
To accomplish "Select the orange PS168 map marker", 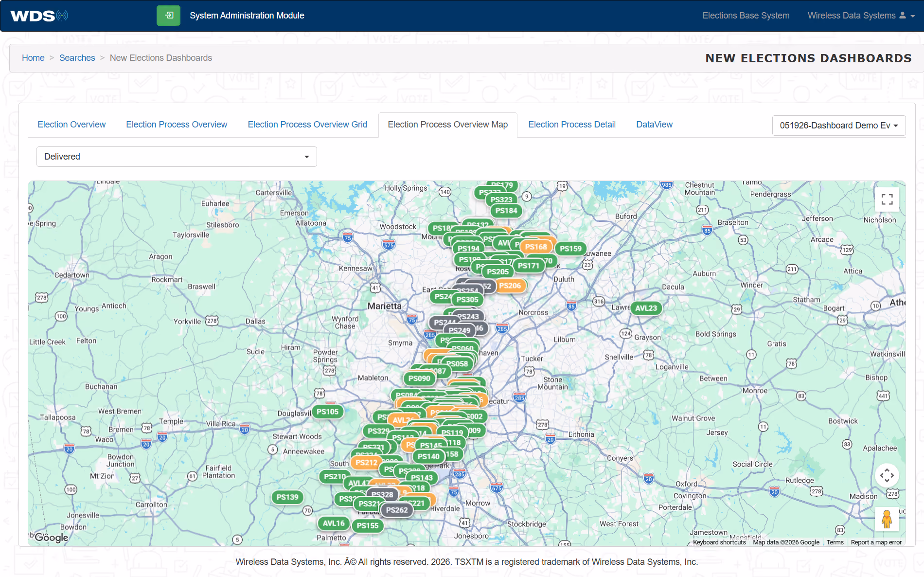I will (536, 247).
